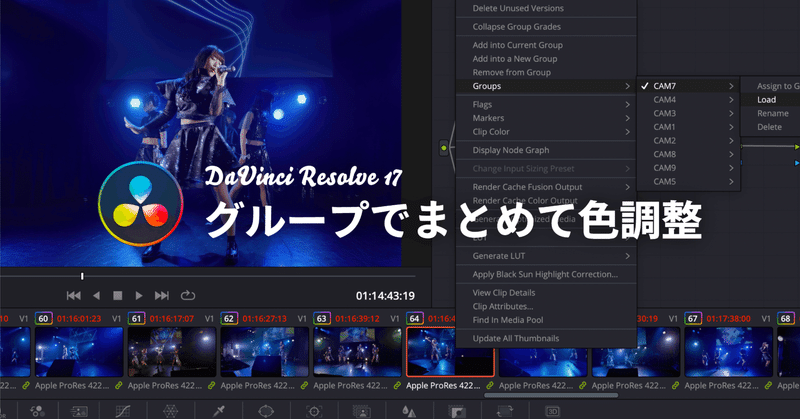Play the clip in reverse
The height and width of the screenshot is (419, 800).
coord(96,295)
